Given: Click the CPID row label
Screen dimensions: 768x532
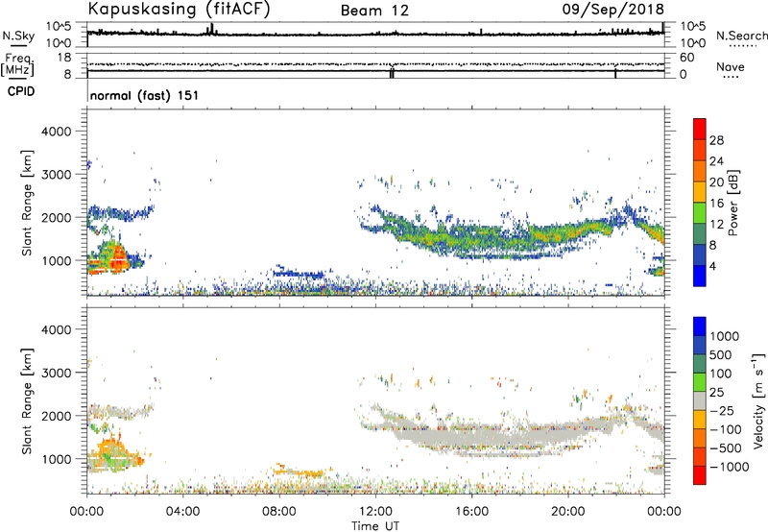Looking at the screenshot, I should click(21, 91).
